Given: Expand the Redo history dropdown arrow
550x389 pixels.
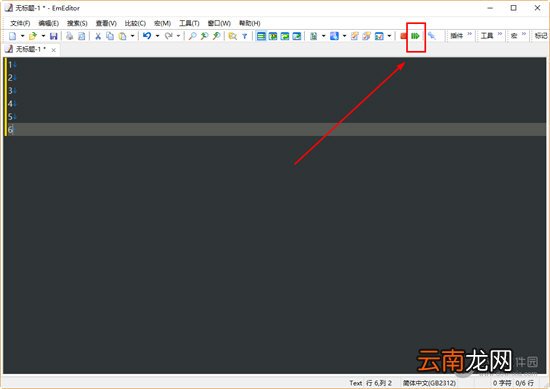Looking at the screenshot, I should [x=178, y=36].
